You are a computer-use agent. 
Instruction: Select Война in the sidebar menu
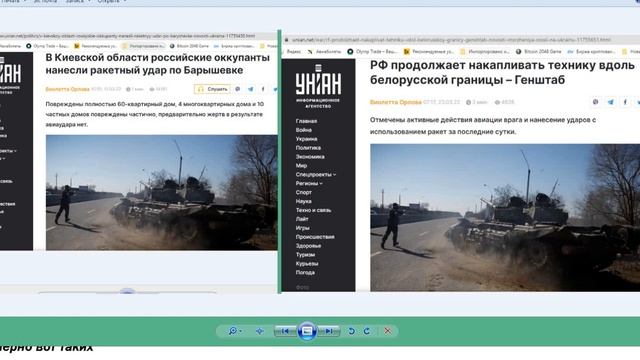tap(304, 130)
